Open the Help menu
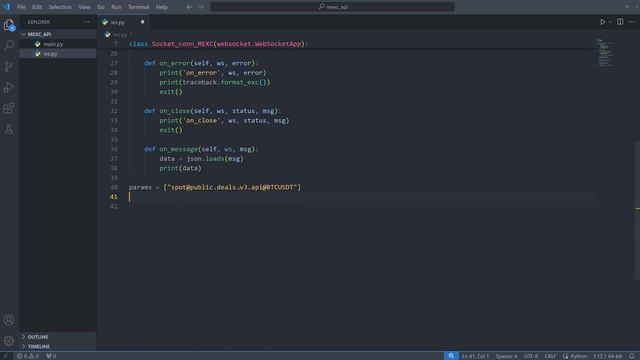640x360 pixels. click(162, 7)
